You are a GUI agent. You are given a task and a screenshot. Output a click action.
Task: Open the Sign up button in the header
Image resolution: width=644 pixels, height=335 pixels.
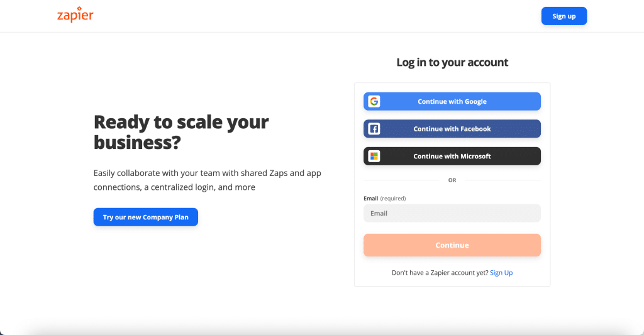564,16
